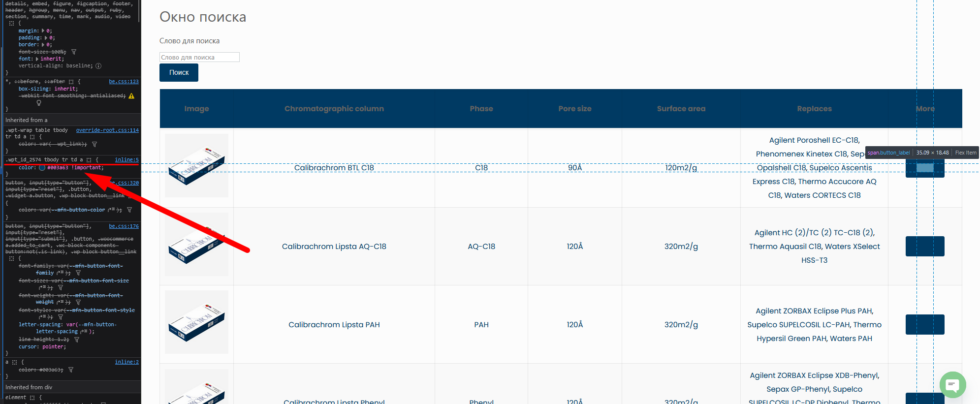Viewport: 980px width, 404px height.
Task: Click the yellow warning icon beside -webkit-font-smoothing
Action: click(131, 96)
